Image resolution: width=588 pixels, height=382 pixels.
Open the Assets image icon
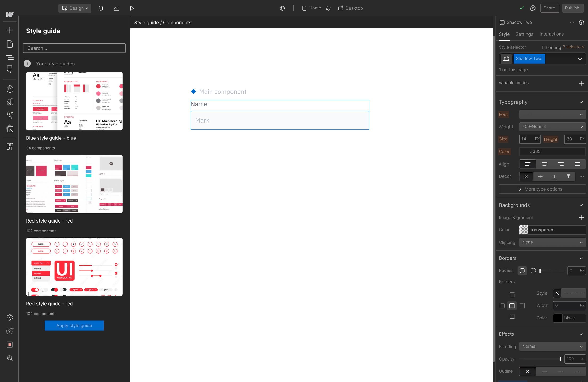(x=10, y=129)
